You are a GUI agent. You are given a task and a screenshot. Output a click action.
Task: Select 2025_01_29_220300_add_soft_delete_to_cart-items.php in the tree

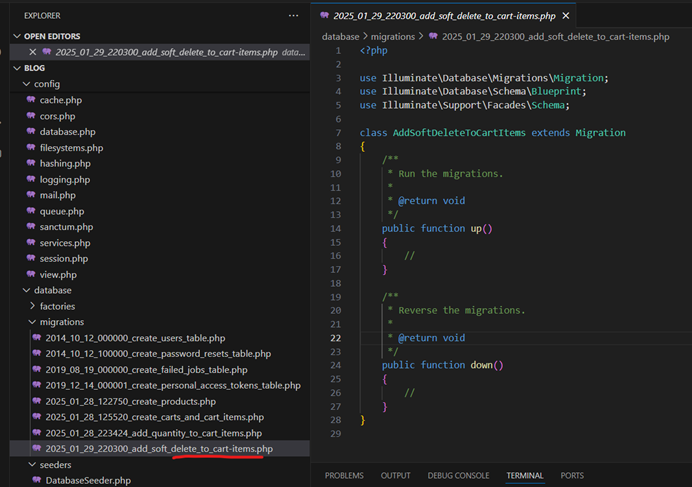(x=159, y=449)
